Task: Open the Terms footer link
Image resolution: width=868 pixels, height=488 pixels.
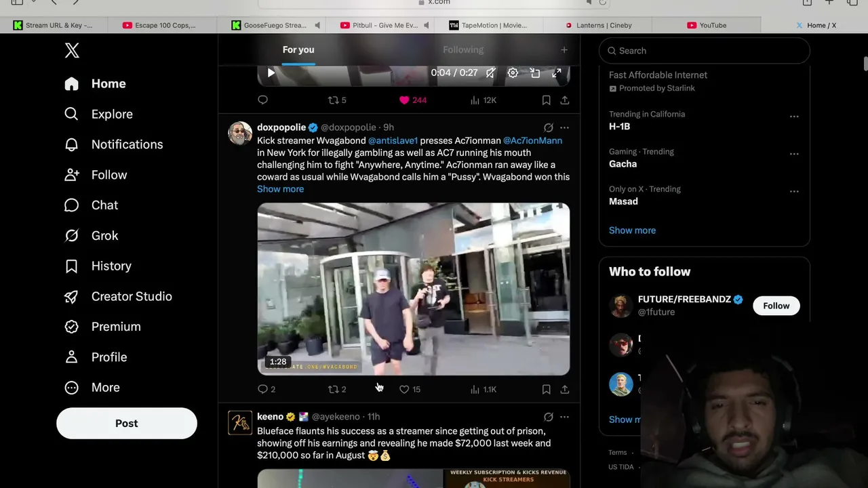Action: coord(618,453)
